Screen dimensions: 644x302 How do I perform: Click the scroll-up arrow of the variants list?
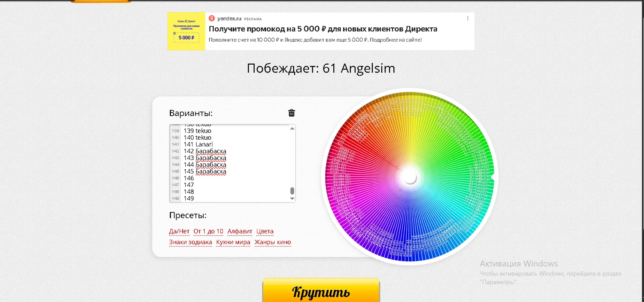tap(292, 129)
